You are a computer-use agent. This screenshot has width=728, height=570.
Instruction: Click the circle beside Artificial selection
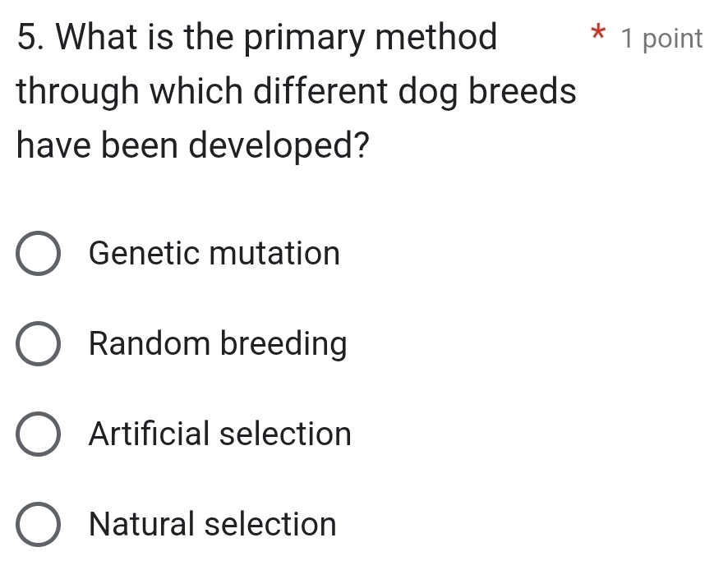36,435
